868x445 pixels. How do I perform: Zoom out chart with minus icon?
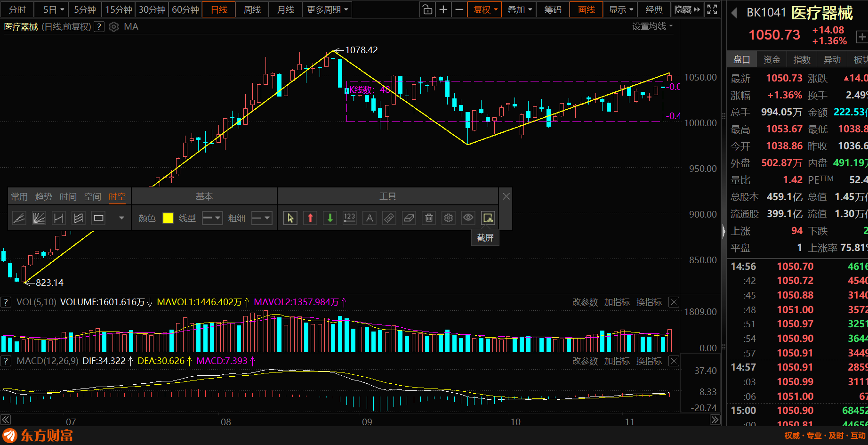pyautogui.click(x=459, y=9)
